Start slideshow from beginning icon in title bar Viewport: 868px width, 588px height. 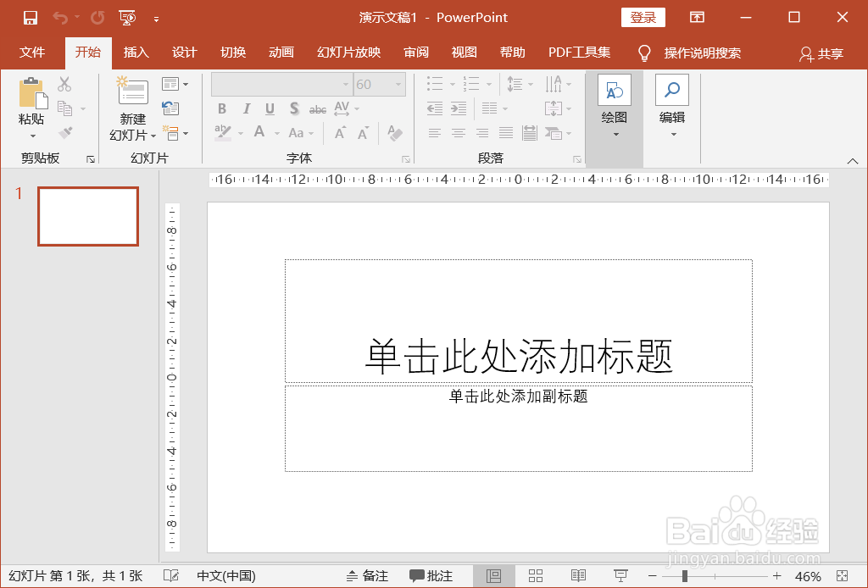point(127,18)
